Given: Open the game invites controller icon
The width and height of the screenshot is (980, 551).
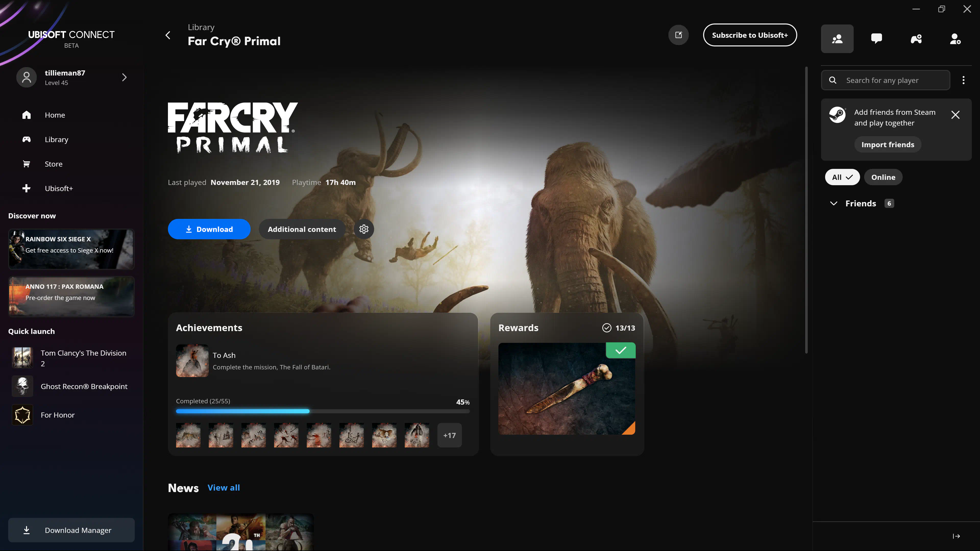Looking at the screenshot, I should click(916, 39).
